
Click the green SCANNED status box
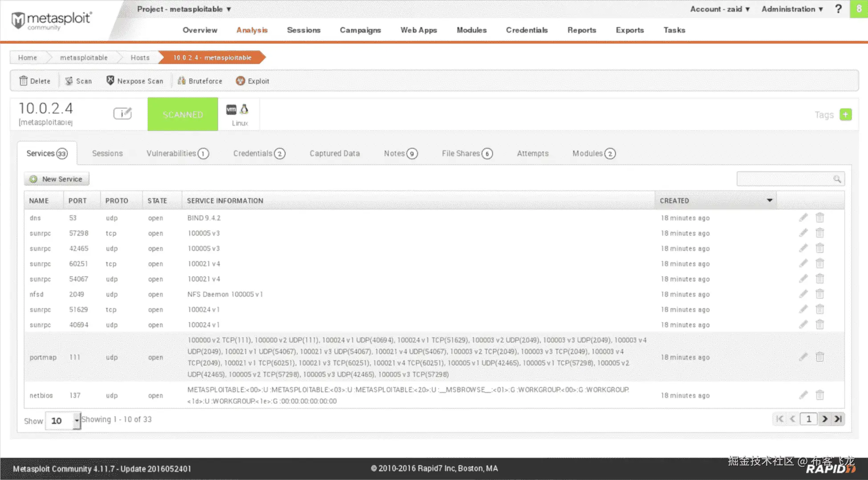pyautogui.click(x=183, y=114)
